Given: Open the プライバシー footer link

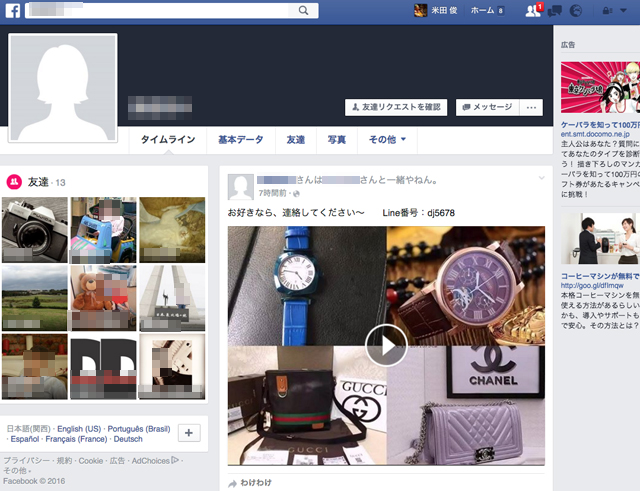Looking at the screenshot, I should 26,461.
